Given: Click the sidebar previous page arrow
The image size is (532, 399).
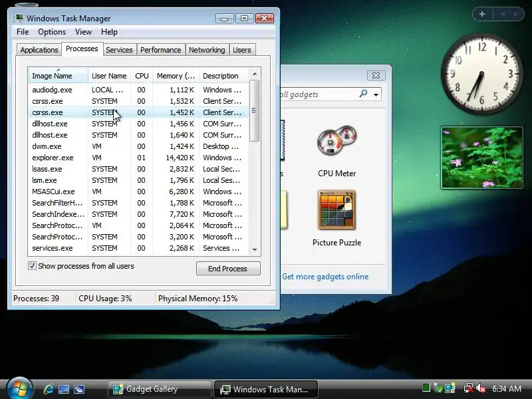Looking at the screenshot, I should coord(503,14).
